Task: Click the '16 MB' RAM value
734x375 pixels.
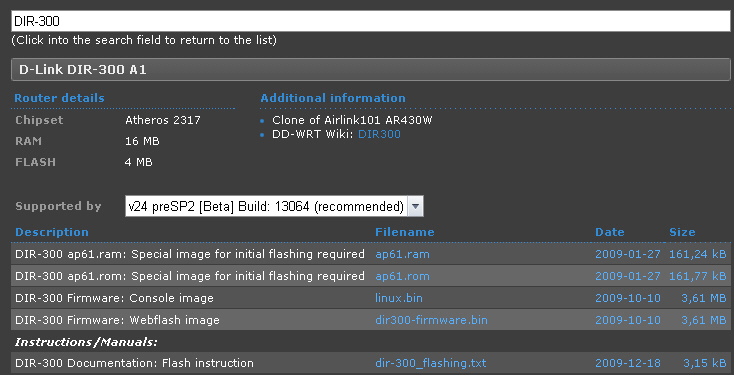Action: tap(142, 141)
